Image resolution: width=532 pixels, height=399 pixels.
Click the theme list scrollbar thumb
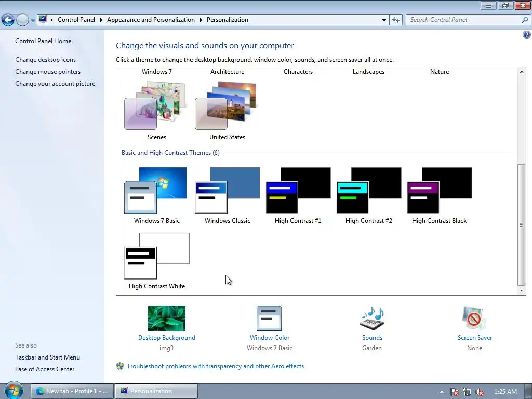(x=521, y=225)
